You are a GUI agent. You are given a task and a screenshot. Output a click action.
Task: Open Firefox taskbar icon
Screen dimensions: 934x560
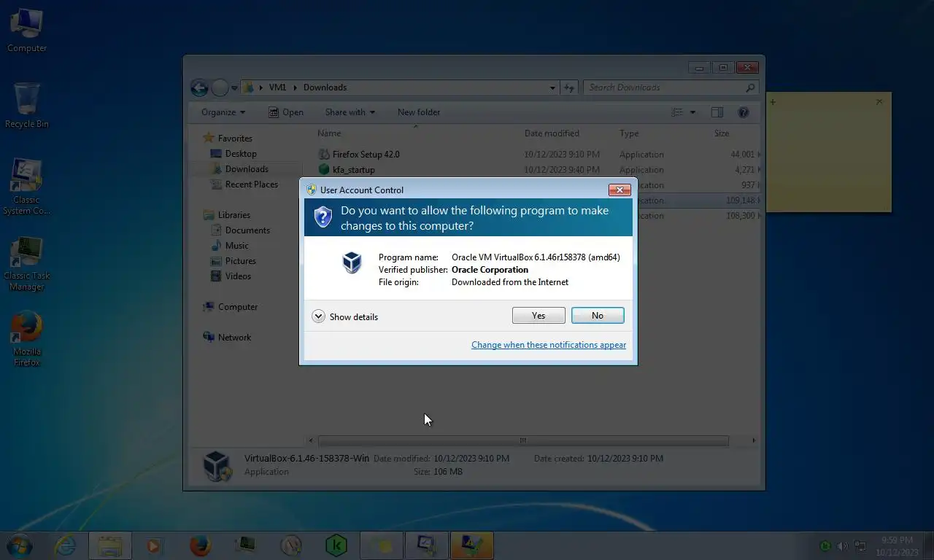(199, 545)
